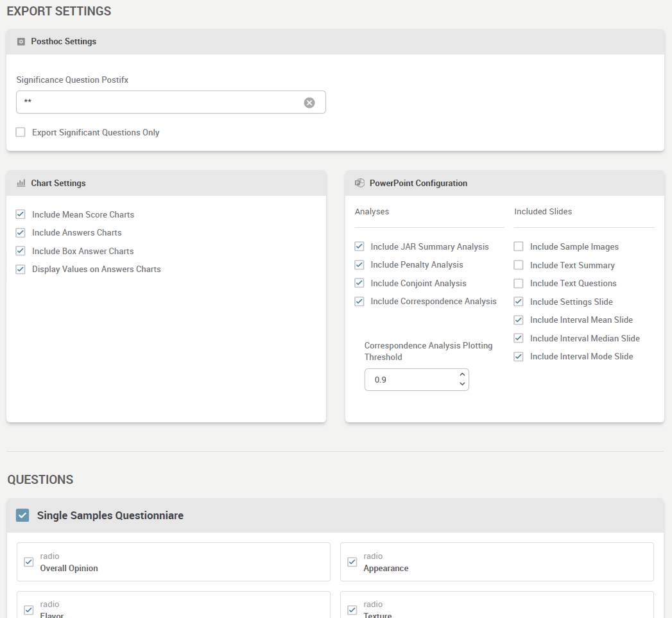Viewport: 672px width, 618px height.
Task: Click the EXPORT SETTINGS heading
Action: point(59,11)
